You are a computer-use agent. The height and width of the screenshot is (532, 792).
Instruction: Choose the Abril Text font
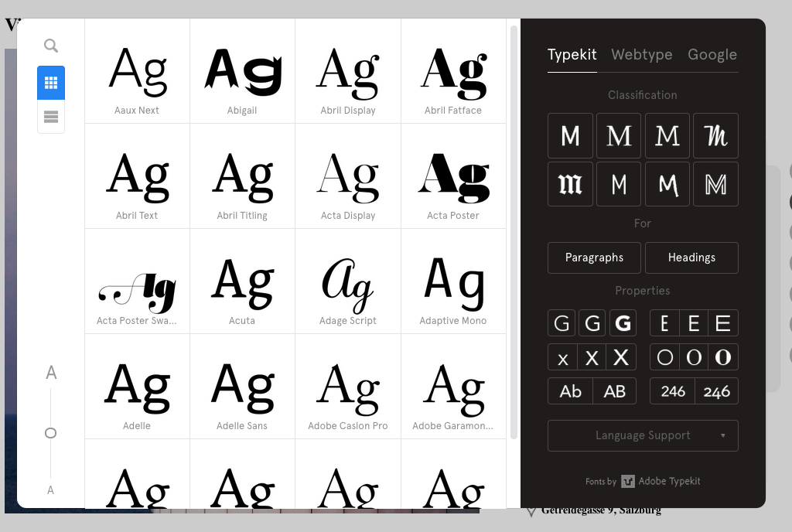point(138,176)
